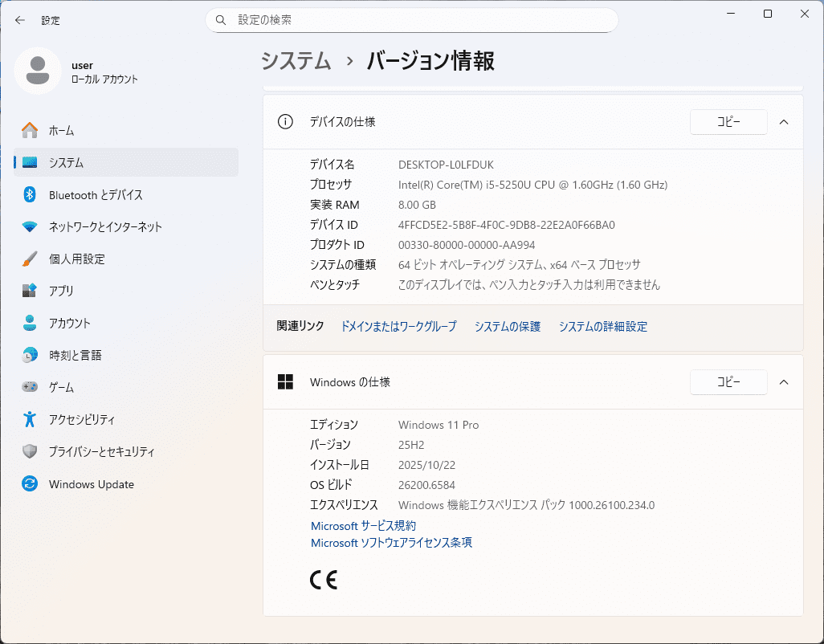Click the システム monitor icon
824x644 pixels.
[30, 163]
